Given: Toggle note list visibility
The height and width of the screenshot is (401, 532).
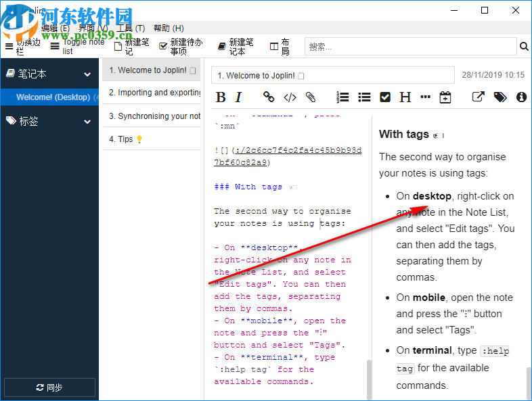Looking at the screenshot, I should tap(76, 47).
